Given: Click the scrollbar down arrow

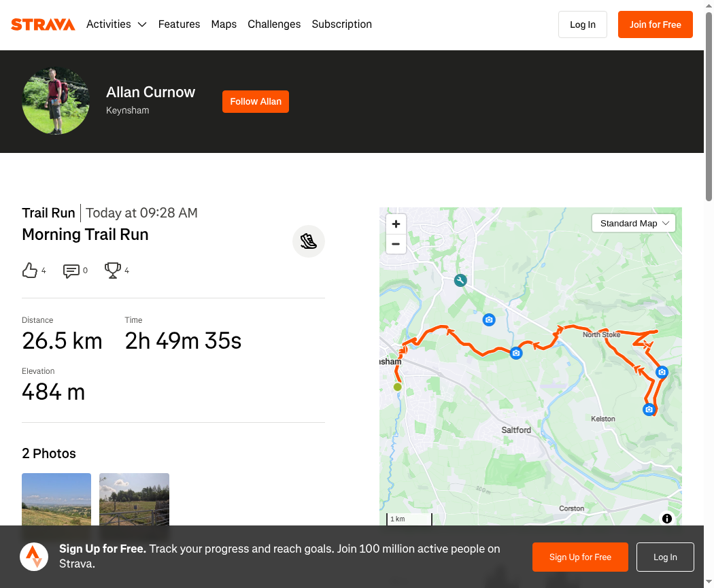Looking at the screenshot, I should 709,582.
